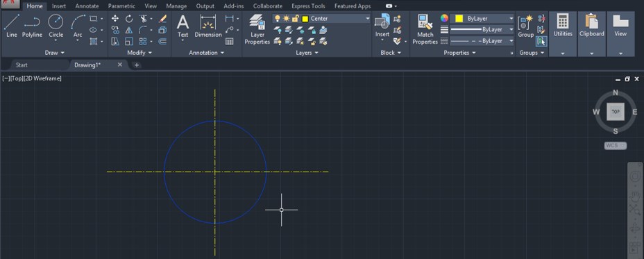Click the TOP face of ViewCube
Viewport: 644px width, 259px height.
tap(616, 112)
